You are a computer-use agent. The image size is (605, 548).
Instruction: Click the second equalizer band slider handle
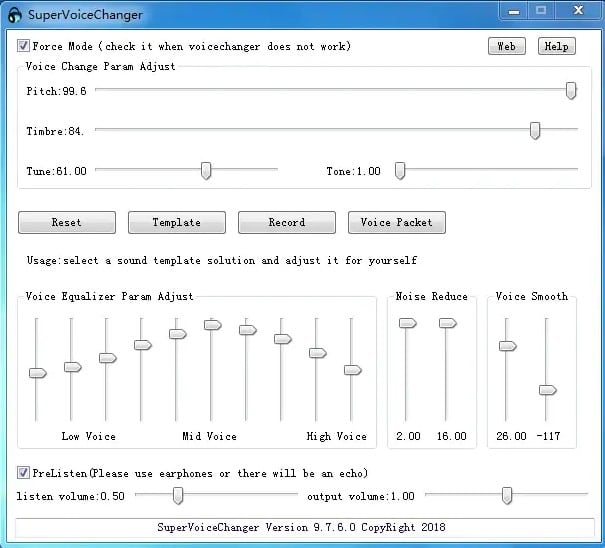(73, 367)
